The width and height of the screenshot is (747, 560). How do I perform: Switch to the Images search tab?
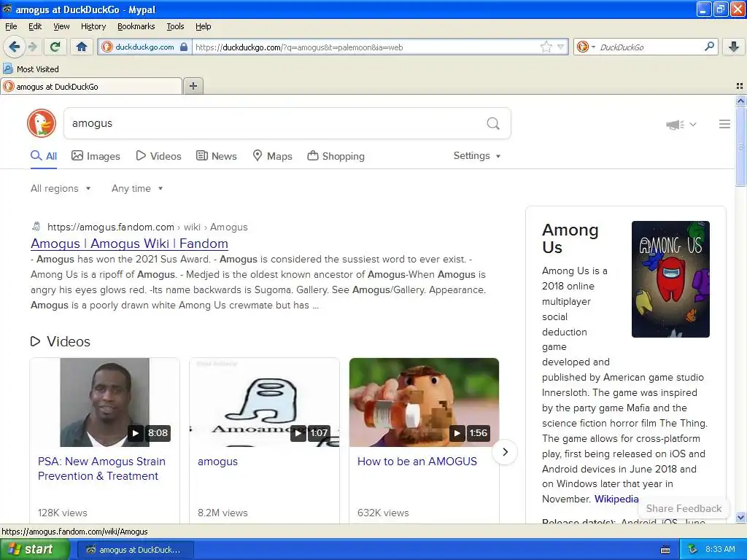coord(96,156)
